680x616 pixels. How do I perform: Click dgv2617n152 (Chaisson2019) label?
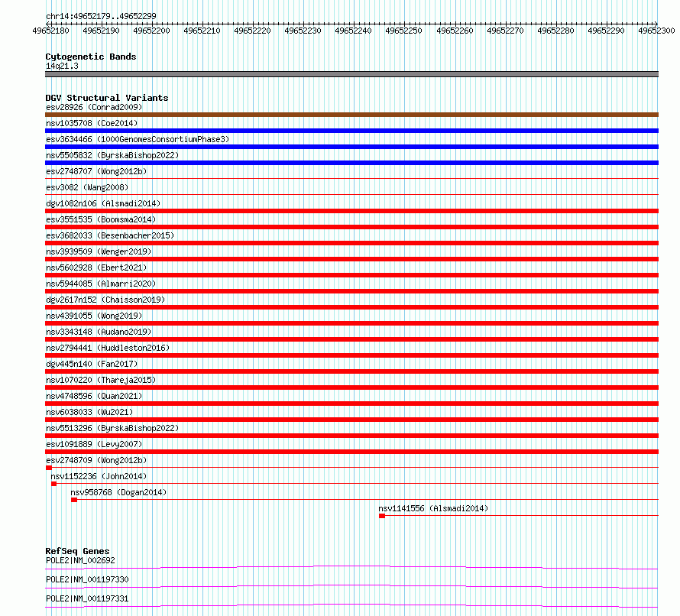pyautogui.click(x=105, y=300)
